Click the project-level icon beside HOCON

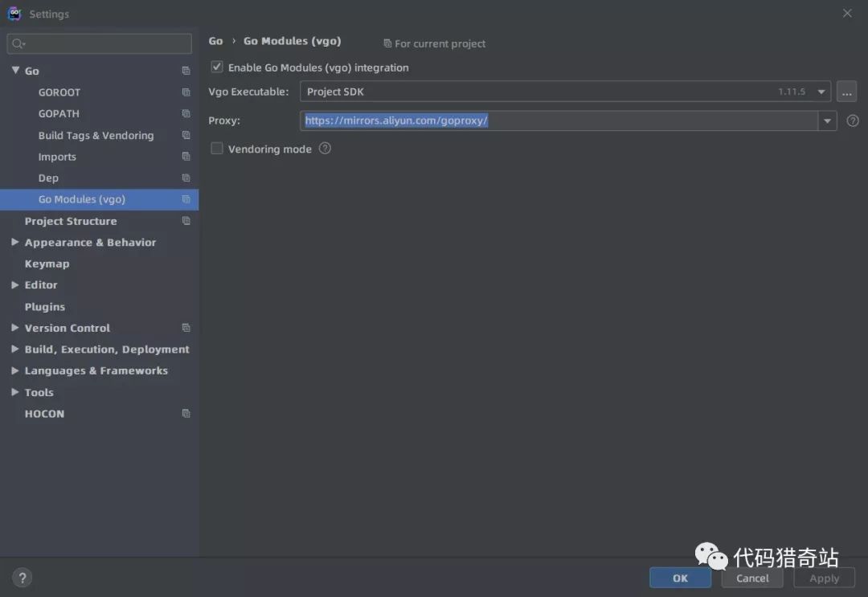pyautogui.click(x=186, y=413)
